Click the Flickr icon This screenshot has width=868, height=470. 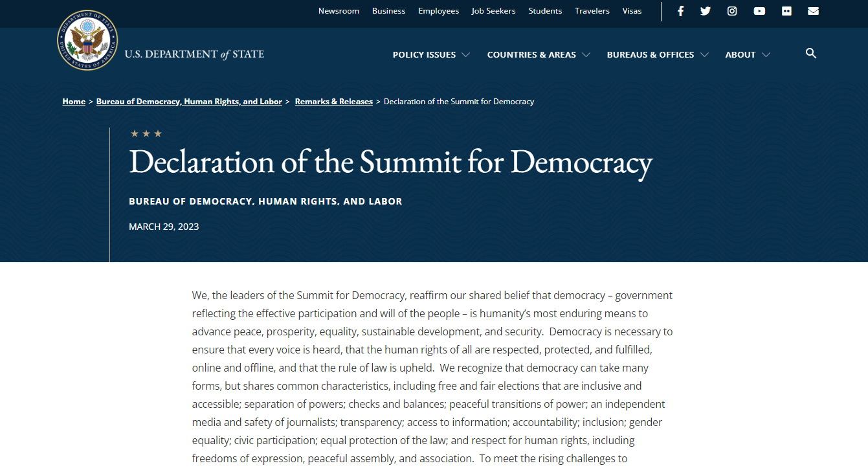[x=786, y=11]
